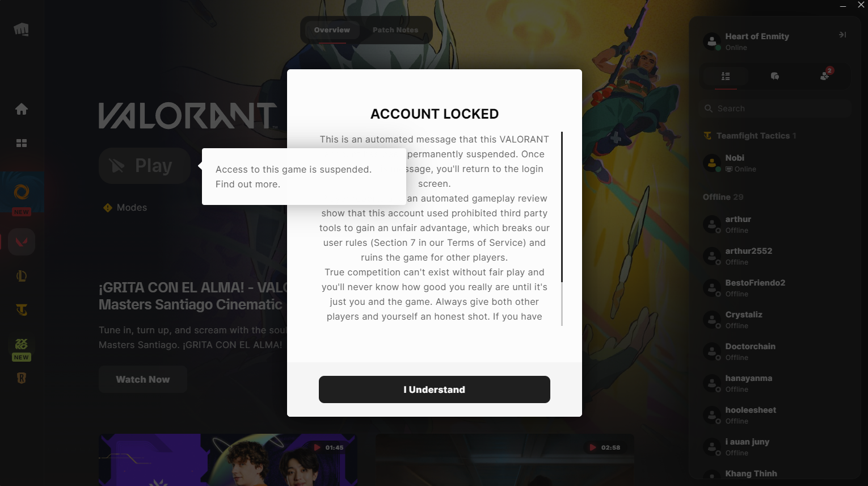The image size is (868, 486).
Task: Open the Legends of Runeterra sidebar icon
Action: click(x=22, y=378)
